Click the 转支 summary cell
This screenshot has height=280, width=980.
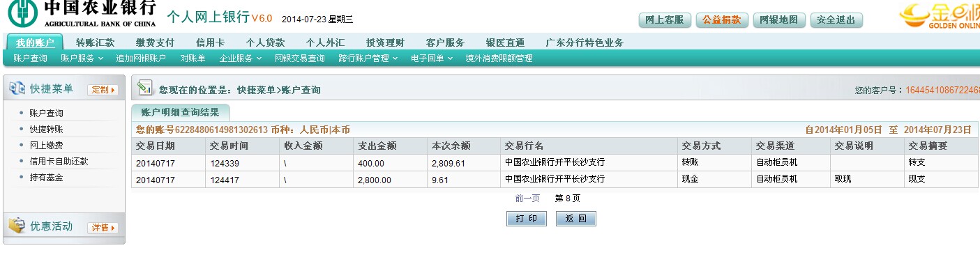[x=942, y=163]
